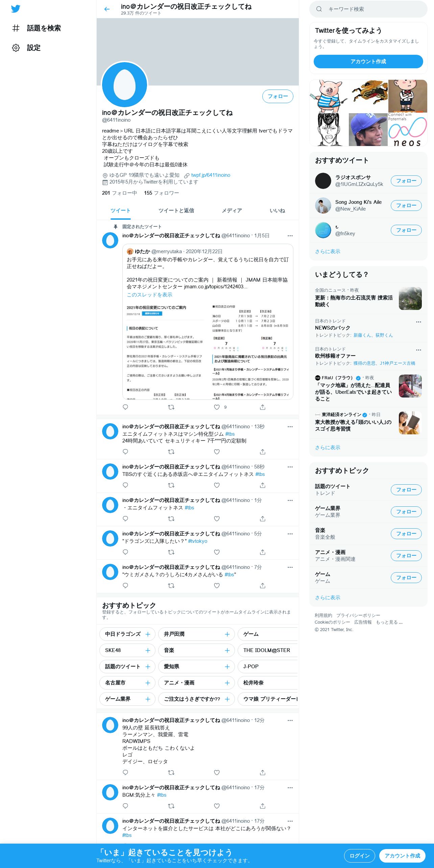Like the 12分 99人の壁 tweet
Image resolution: width=434 pixels, height=868 pixels.
pos(217,772)
